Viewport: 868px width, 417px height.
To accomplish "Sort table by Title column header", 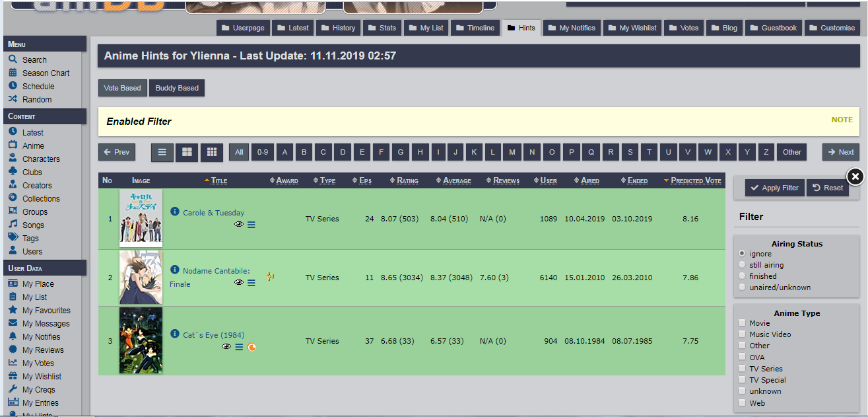I will 219,180.
